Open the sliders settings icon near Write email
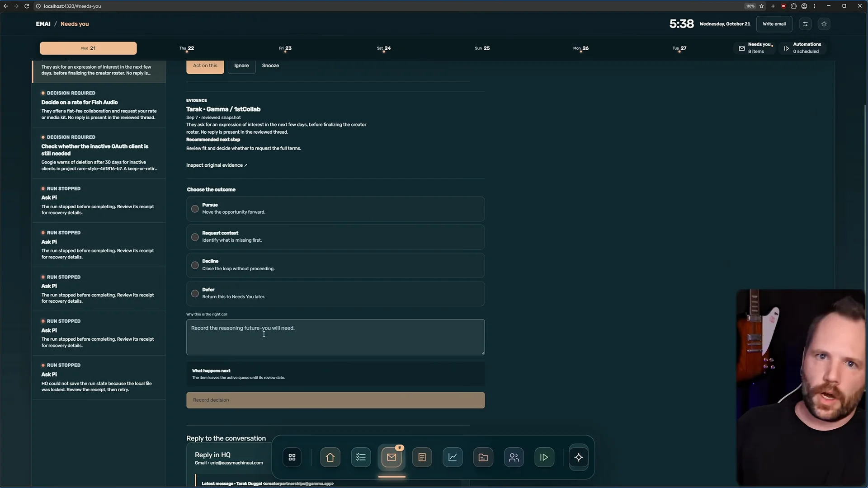Image resolution: width=868 pixels, height=488 pixels. (805, 24)
